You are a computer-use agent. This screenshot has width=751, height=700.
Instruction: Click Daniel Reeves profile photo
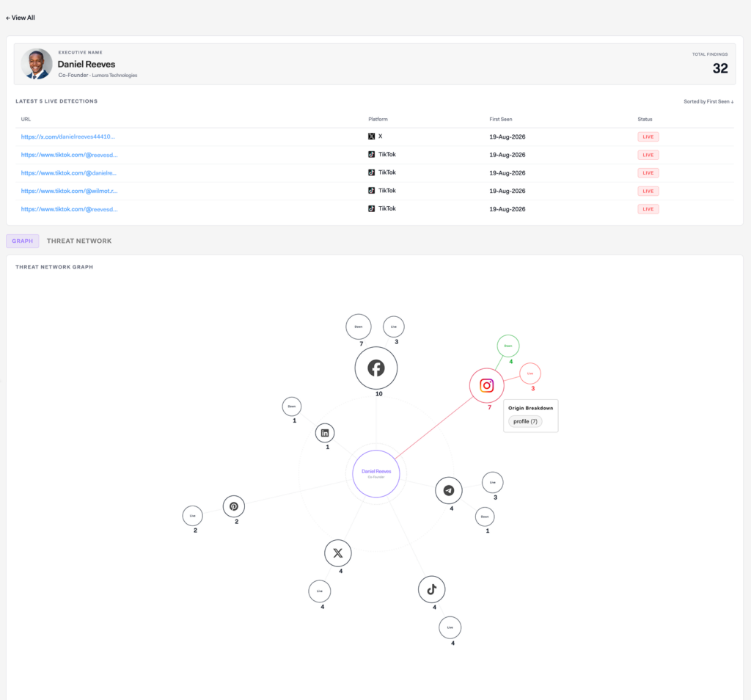37,64
